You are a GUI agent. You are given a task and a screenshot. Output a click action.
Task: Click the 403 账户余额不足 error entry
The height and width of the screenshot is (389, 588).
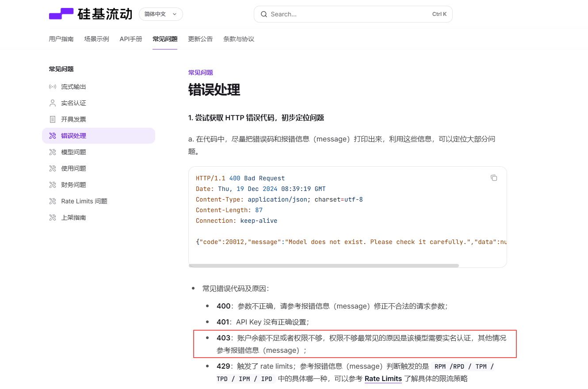coord(361,344)
